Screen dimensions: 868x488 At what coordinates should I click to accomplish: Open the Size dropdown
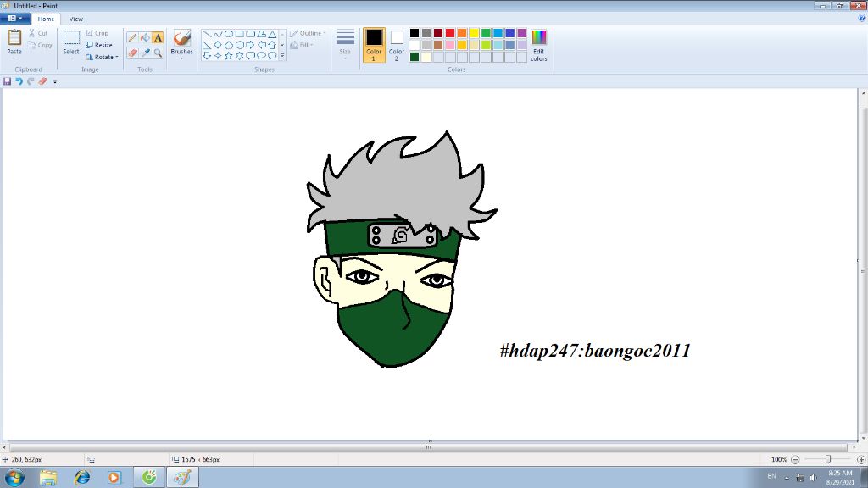pos(345,44)
